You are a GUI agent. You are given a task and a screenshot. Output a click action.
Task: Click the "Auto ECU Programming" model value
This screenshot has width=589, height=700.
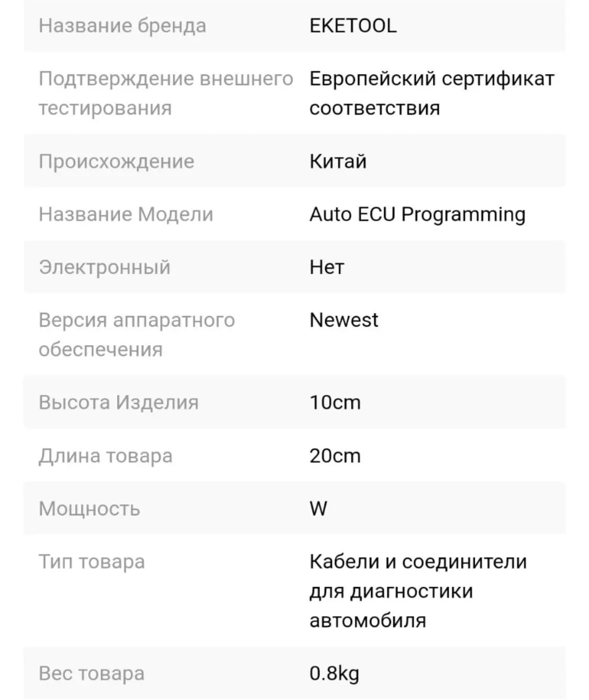coord(417,214)
